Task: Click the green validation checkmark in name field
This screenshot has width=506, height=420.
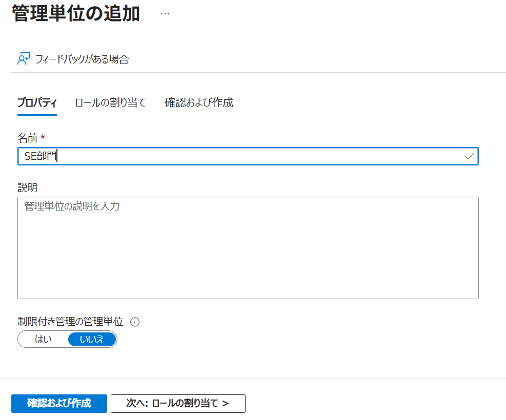Action: coord(469,157)
